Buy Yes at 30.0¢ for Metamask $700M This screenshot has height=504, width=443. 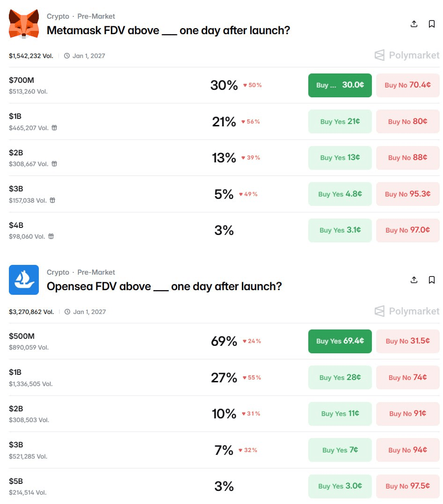pyautogui.click(x=340, y=85)
